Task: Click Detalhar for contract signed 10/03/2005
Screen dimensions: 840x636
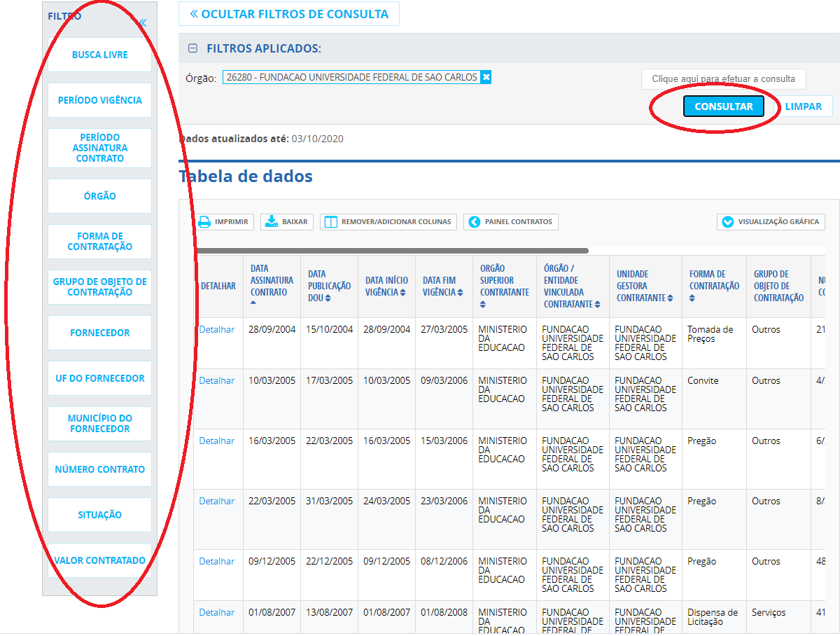Action: pyautogui.click(x=217, y=380)
